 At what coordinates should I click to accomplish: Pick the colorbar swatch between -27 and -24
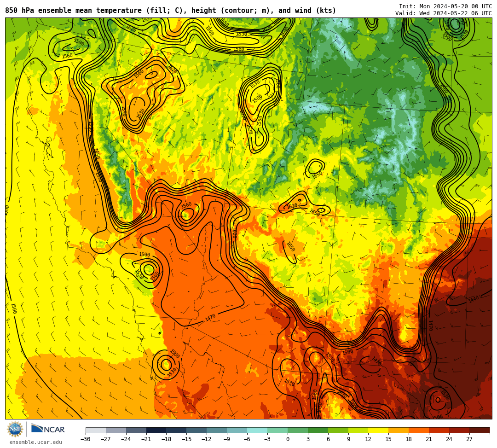coord(116,430)
